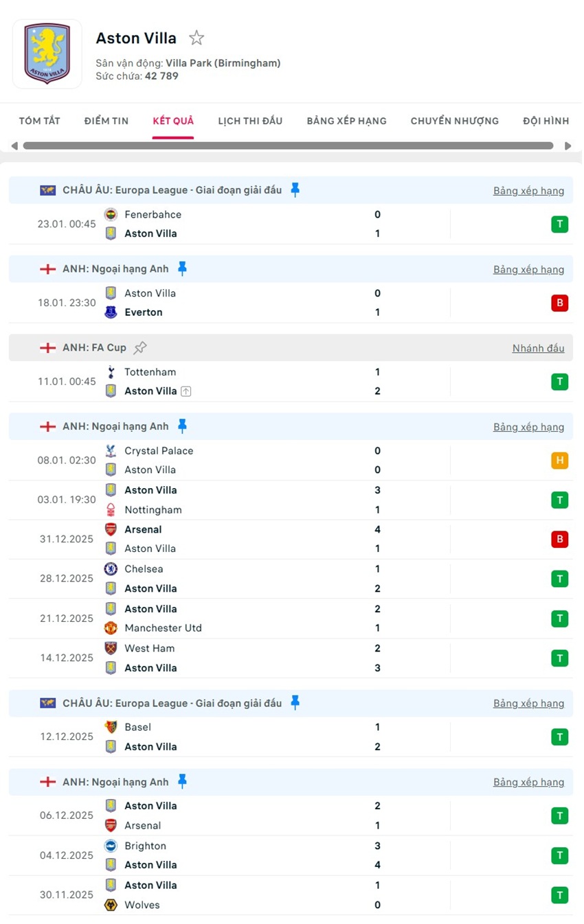Screen dimensions: 584x924
Task: Click the red B result badge for Everton match
Action: click(559, 303)
